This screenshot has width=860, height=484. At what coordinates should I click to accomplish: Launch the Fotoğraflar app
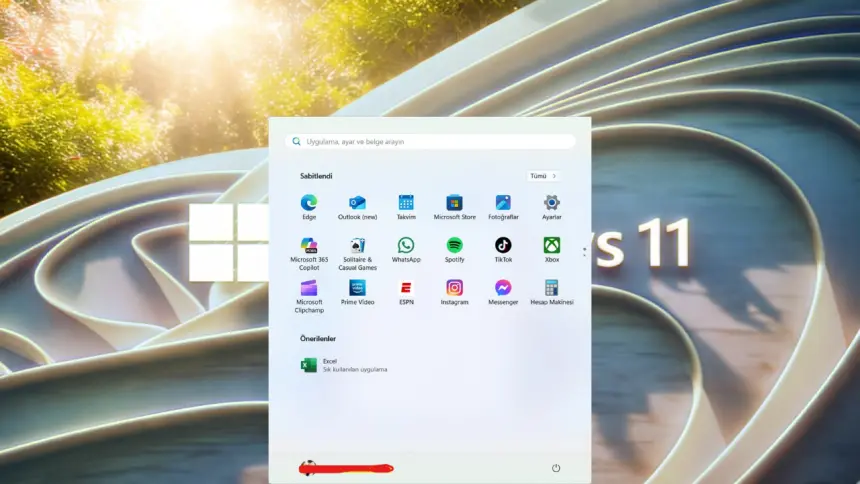[x=503, y=207]
